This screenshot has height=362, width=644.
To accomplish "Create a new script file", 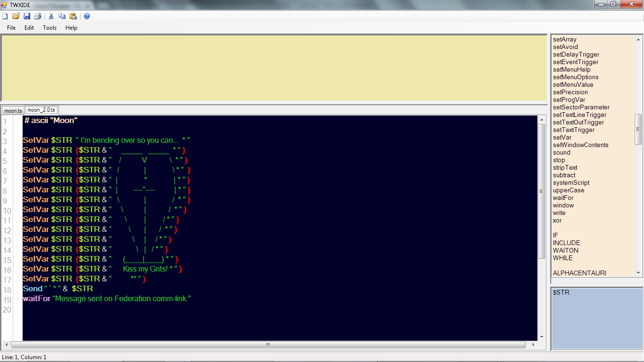I will [5, 16].
